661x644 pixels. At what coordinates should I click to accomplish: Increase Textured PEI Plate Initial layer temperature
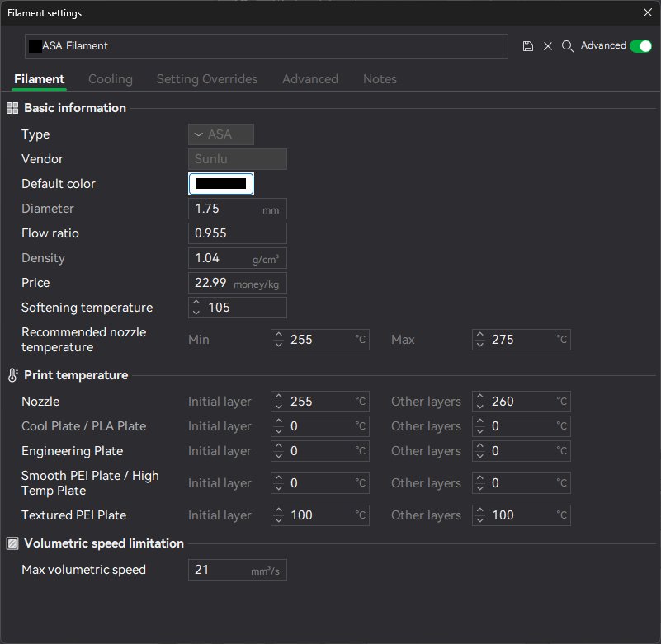pyautogui.click(x=279, y=510)
